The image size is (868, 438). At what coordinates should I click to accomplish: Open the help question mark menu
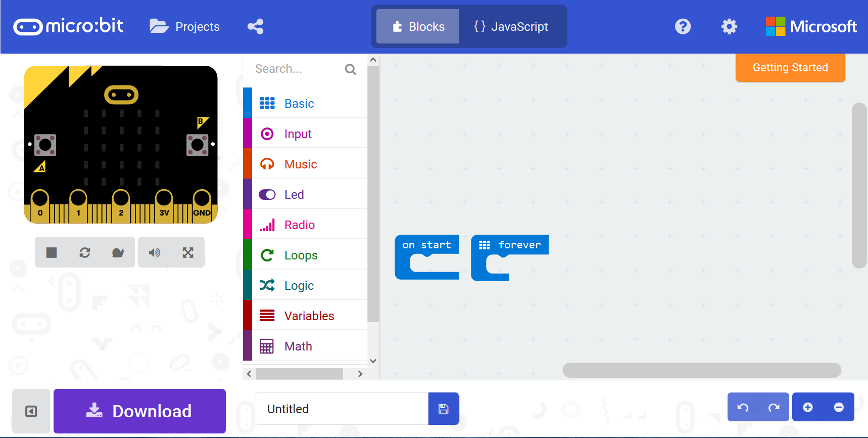tap(683, 26)
